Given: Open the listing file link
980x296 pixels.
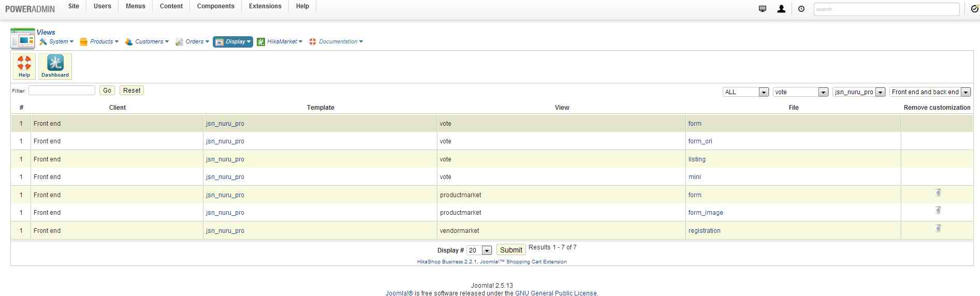Looking at the screenshot, I should (697, 159).
